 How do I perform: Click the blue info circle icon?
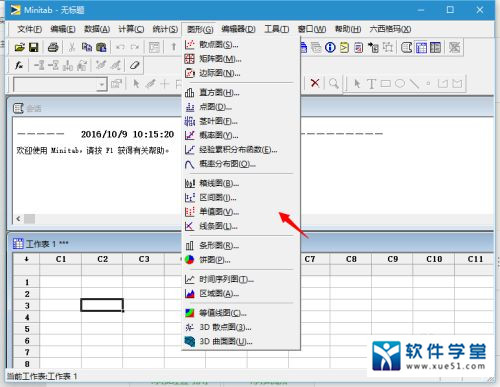(x=330, y=47)
